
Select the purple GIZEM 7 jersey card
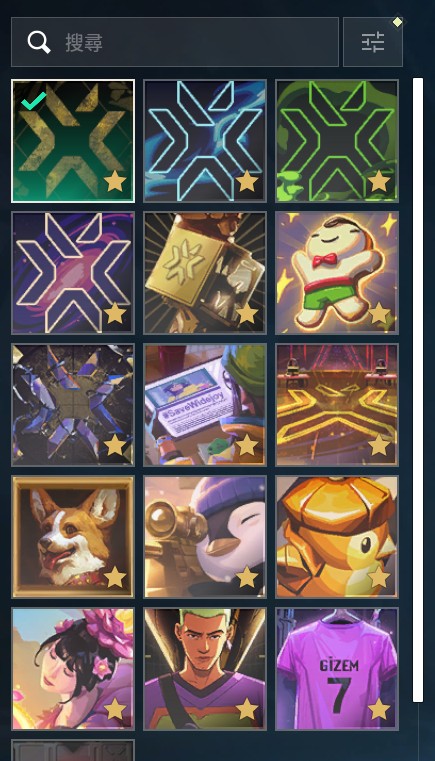pos(337,669)
